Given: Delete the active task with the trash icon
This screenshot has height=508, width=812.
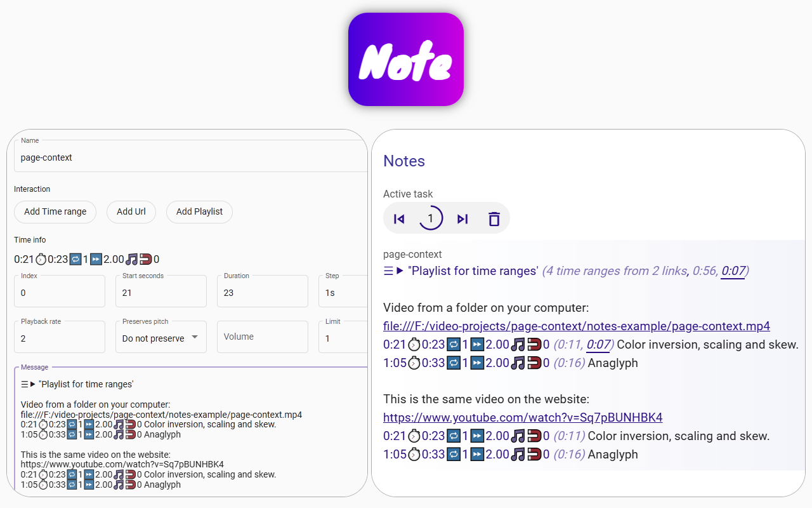Looking at the screenshot, I should (x=494, y=219).
